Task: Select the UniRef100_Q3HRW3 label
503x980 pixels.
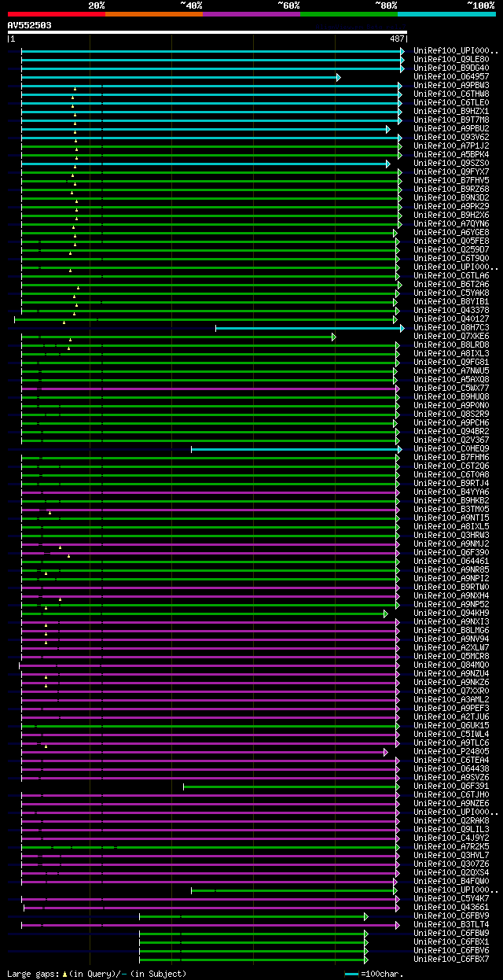Action: click(451, 535)
